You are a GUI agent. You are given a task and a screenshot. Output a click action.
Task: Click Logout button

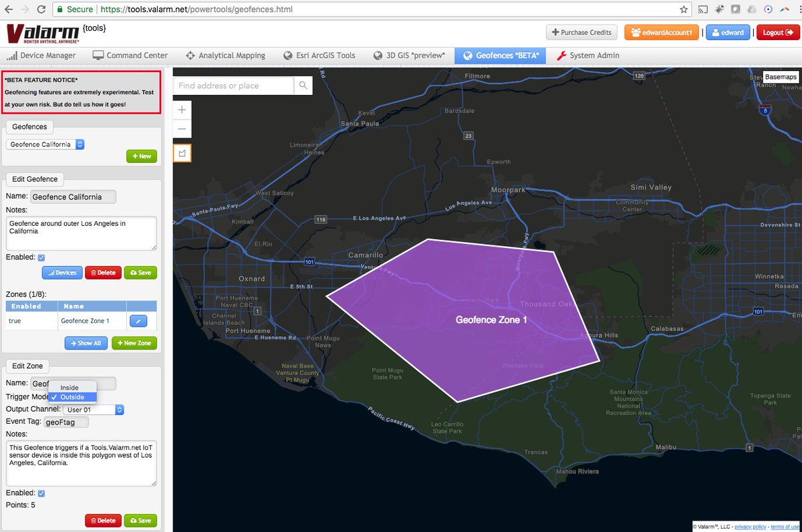pyautogui.click(x=777, y=32)
